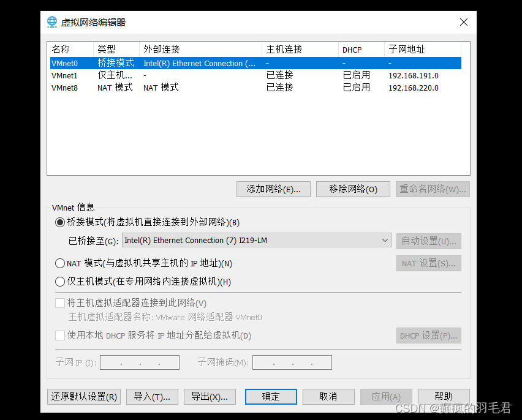The width and height of the screenshot is (522, 420).
Task: Click the DHCP column header
Action: coord(361,49)
